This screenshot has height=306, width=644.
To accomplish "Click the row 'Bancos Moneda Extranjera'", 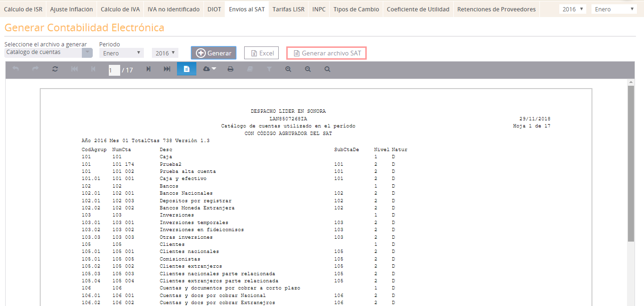I will [x=244, y=208].
